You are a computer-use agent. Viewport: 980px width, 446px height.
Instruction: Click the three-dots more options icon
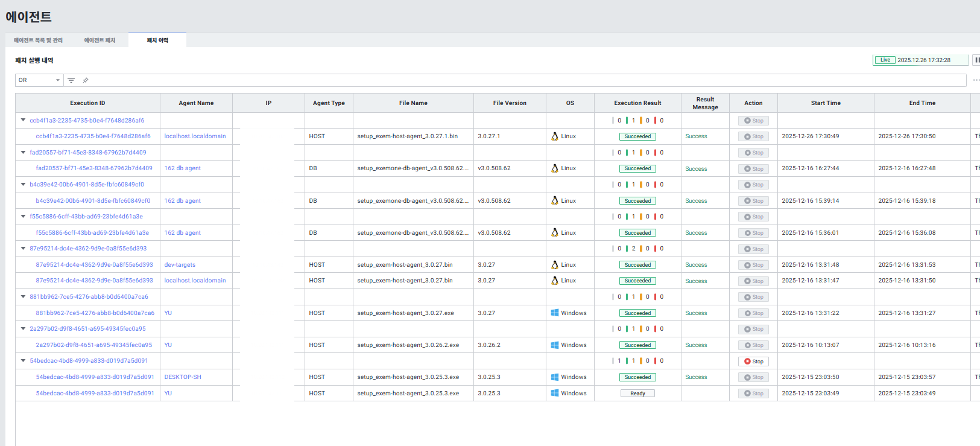[976, 80]
